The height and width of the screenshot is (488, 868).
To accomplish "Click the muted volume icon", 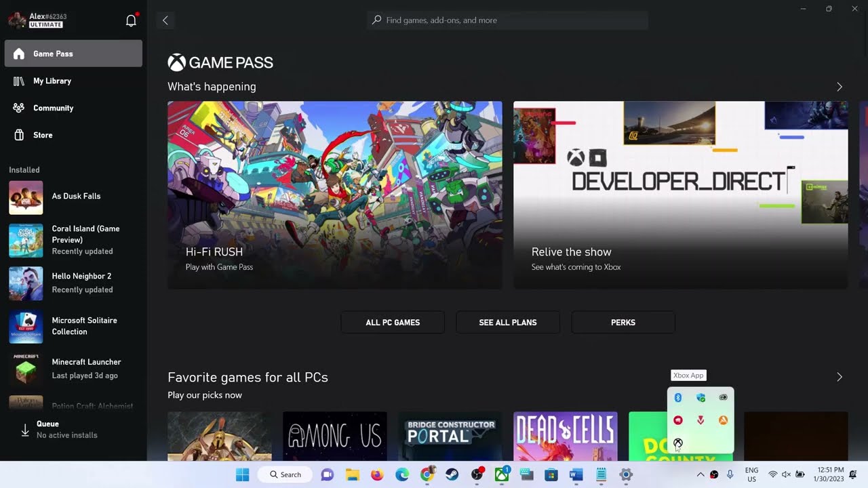I will [x=787, y=474].
